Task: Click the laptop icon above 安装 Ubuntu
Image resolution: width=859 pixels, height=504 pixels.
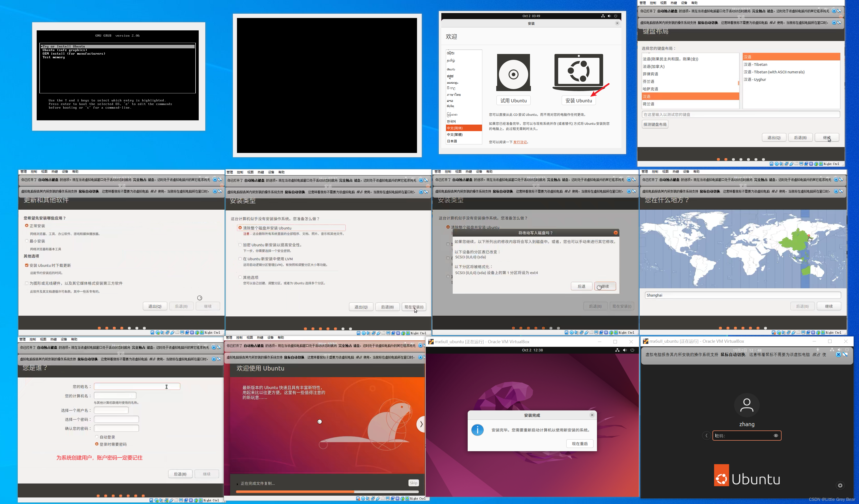Action: coord(578,72)
